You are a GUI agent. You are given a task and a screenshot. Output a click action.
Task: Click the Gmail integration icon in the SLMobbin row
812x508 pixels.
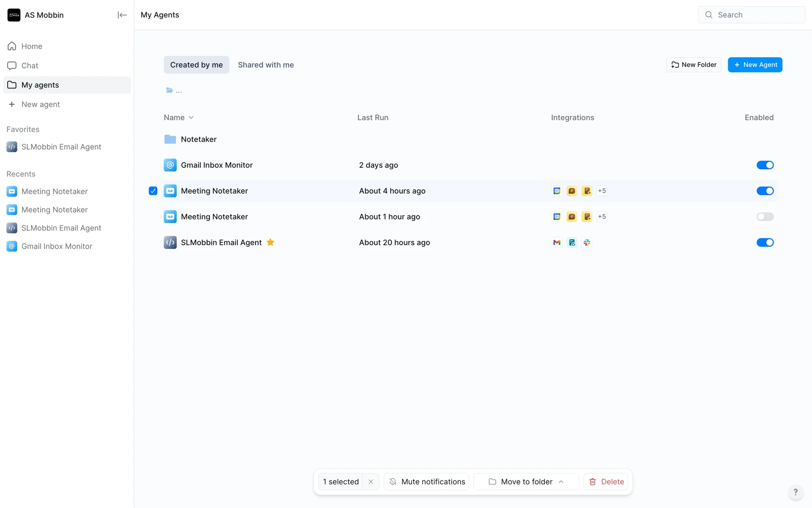pyautogui.click(x=557, y=243)
